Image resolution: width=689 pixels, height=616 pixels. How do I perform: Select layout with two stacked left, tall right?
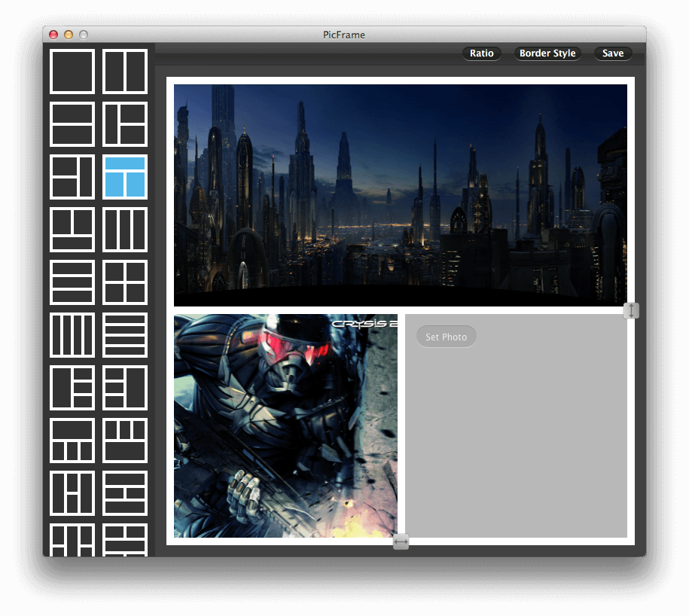72,177
